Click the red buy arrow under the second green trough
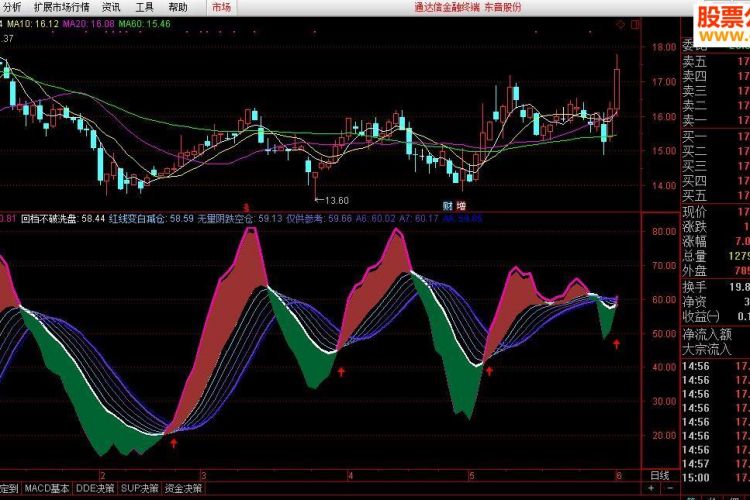 [341, 372]
